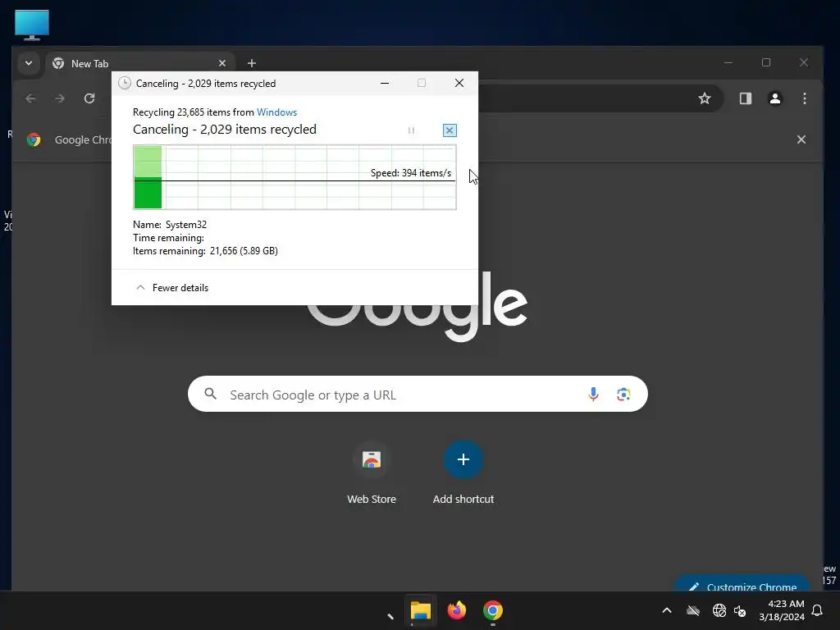Open the Web Store shortcut
The image size is (840, 630).
[x=372, y=472]
